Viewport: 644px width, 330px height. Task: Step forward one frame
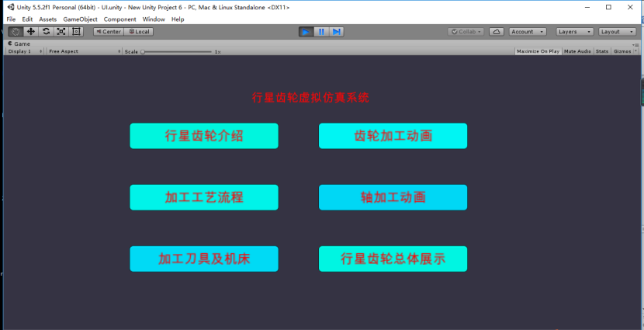pos(337,32)
